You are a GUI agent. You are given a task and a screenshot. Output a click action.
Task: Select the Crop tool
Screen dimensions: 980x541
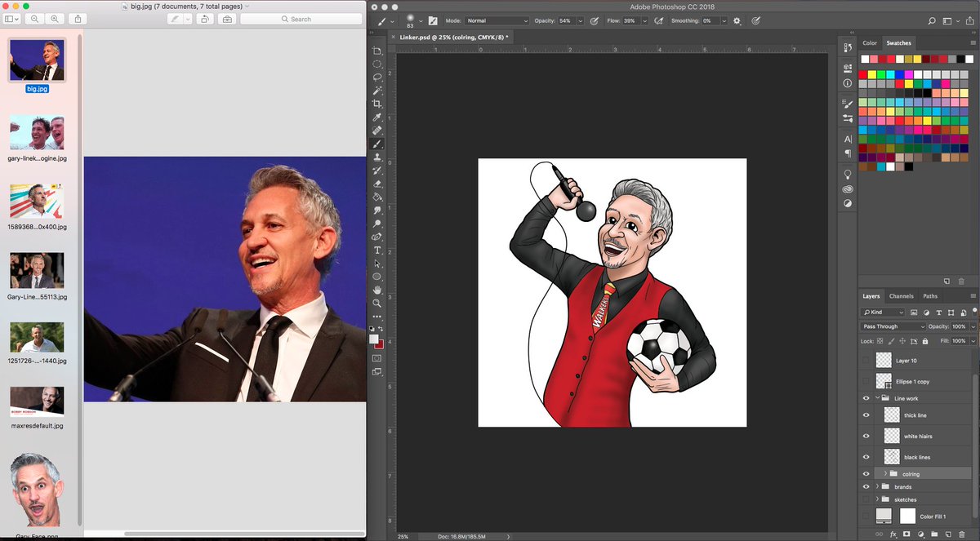tap(377, 104)
